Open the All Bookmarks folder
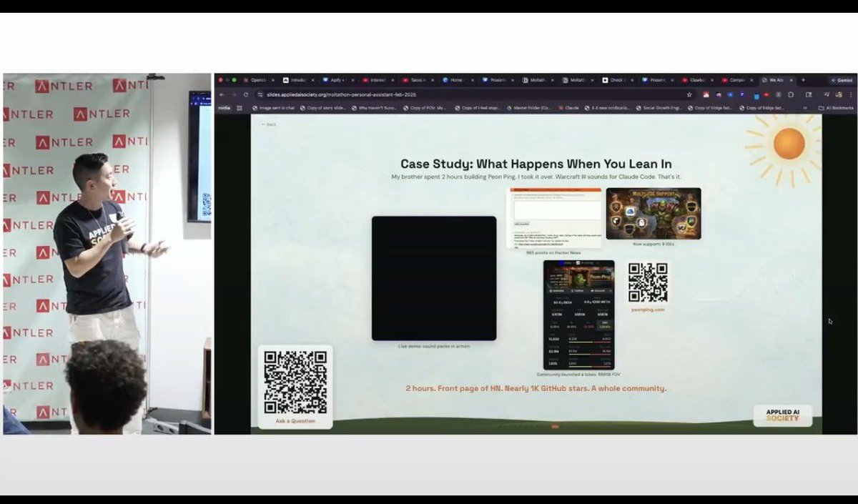Image resolution: width=858 pixels, height=504 pixels. click(x=835, y=108)
